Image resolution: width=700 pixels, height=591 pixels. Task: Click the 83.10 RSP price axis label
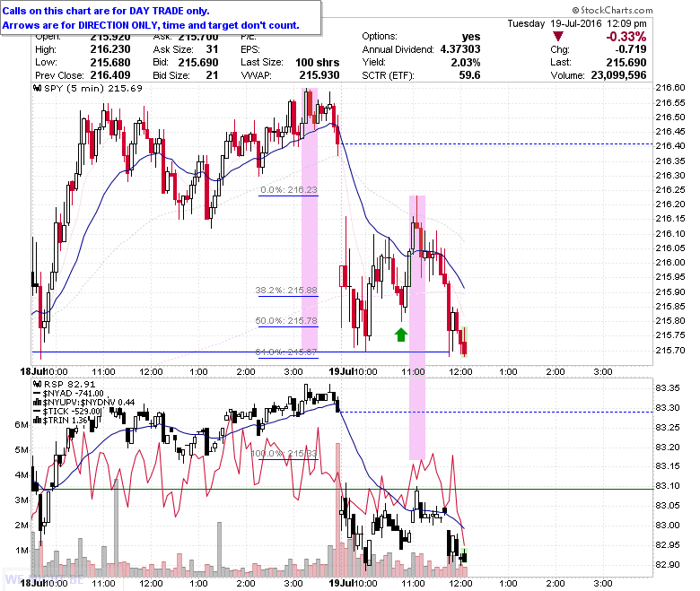click(x=668, y=486)
